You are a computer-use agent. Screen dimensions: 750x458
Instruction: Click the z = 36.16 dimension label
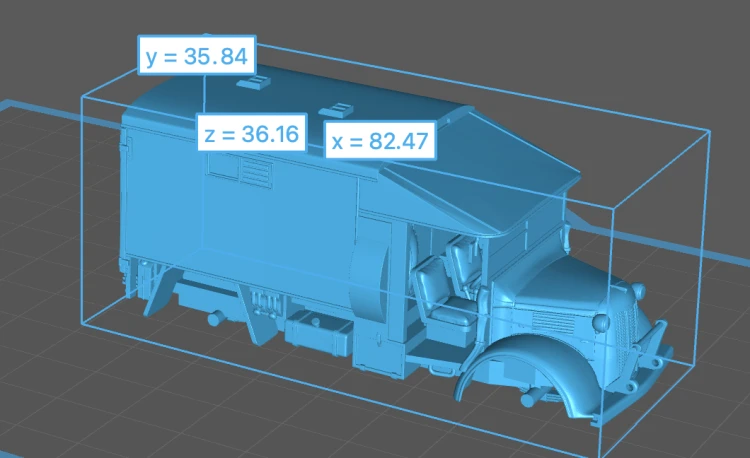(x=252, y=133)
